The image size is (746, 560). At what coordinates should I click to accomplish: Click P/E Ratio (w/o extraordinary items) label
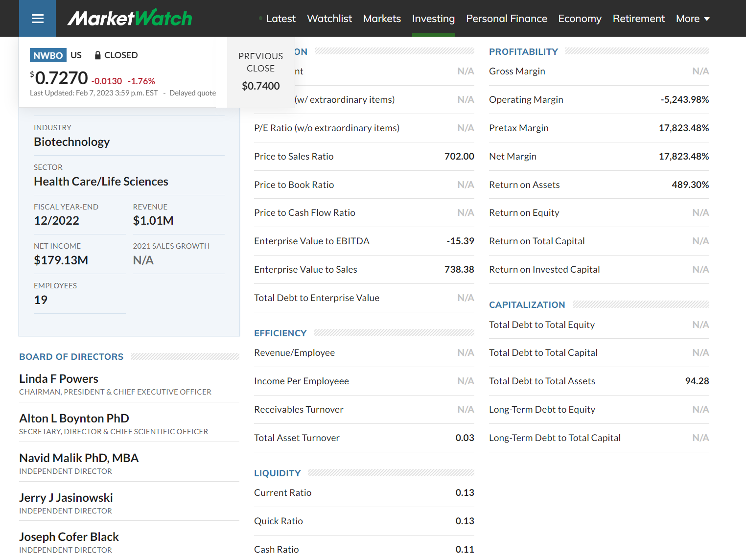pos(326,128)
